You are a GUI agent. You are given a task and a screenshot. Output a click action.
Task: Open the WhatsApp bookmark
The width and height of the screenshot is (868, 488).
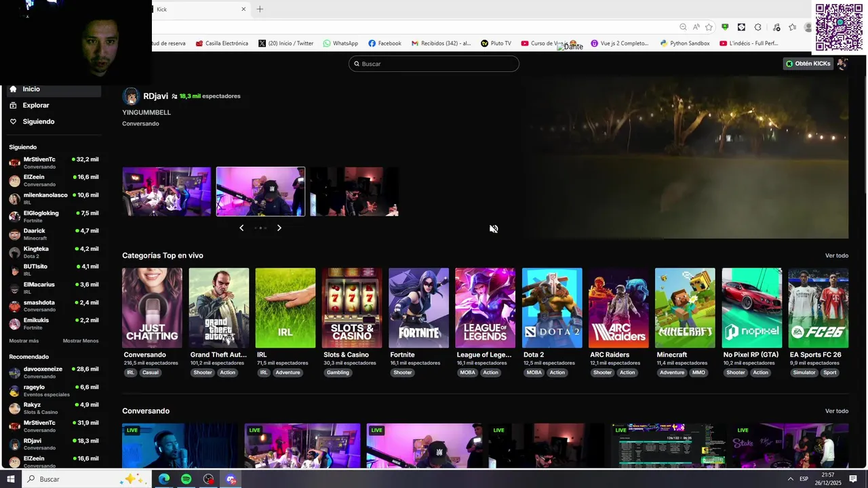point(340,43)
